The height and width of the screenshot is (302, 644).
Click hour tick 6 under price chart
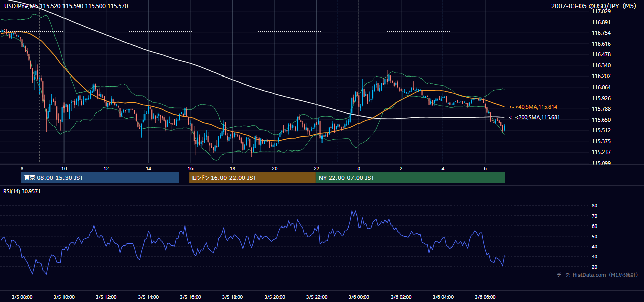[485, 168]
